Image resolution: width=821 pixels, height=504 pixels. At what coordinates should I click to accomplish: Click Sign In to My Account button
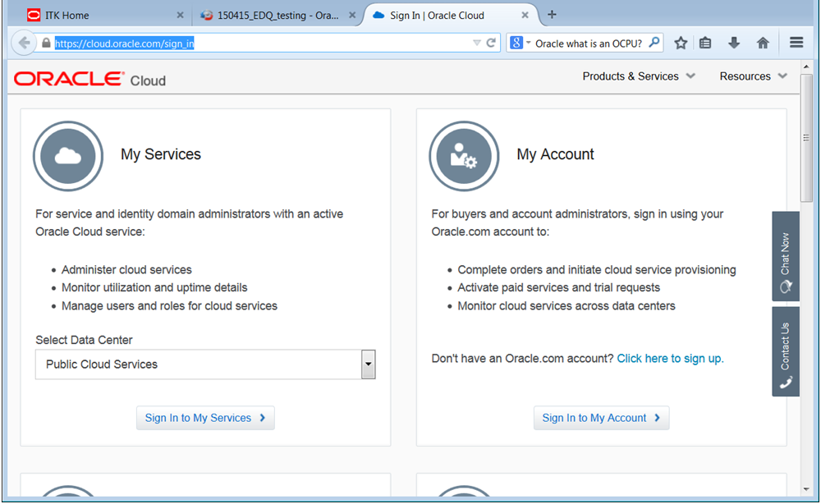coord(601,418)
